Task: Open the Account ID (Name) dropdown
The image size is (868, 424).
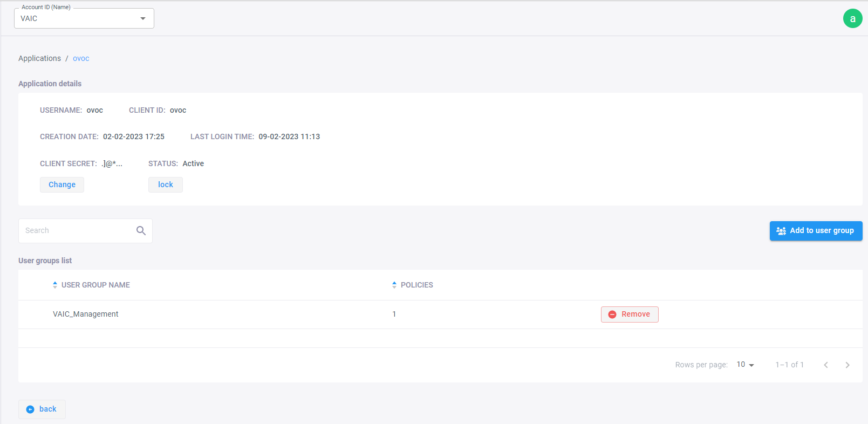Action: pyautogui.click(x=84, y=18)
